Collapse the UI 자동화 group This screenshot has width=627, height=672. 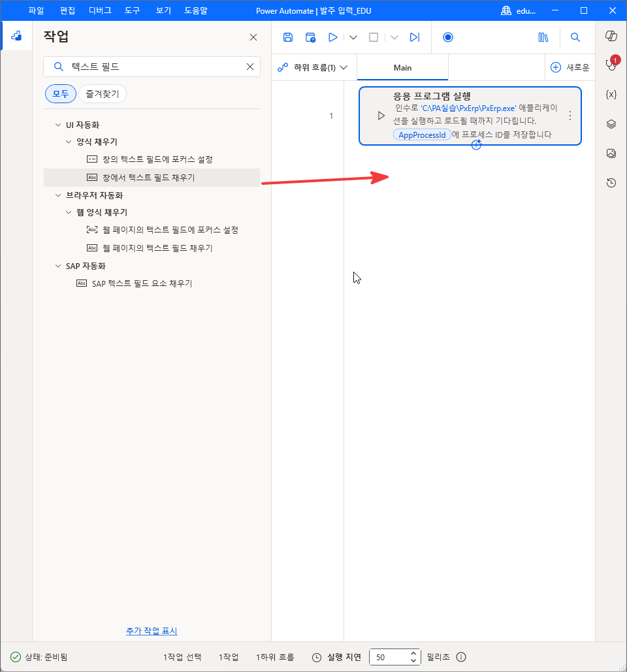pyautogui.click(x=58, y=125)
